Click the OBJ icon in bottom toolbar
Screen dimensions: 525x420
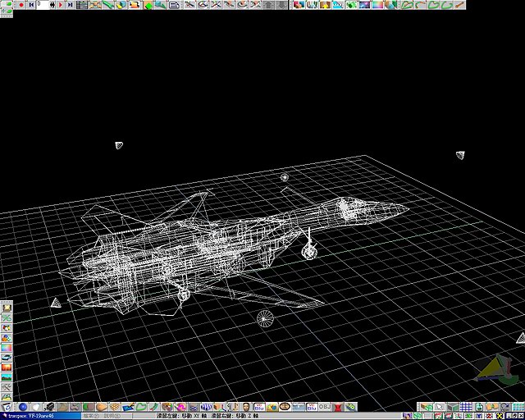324,406
